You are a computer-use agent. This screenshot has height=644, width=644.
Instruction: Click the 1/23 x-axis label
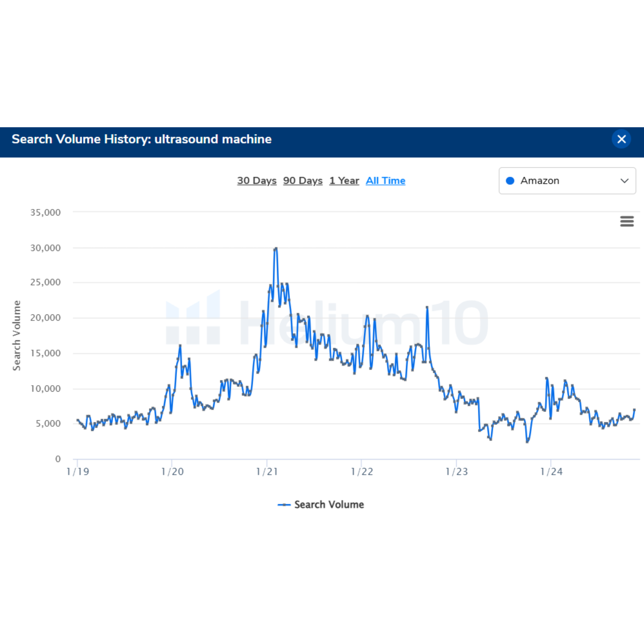[456, 471]
